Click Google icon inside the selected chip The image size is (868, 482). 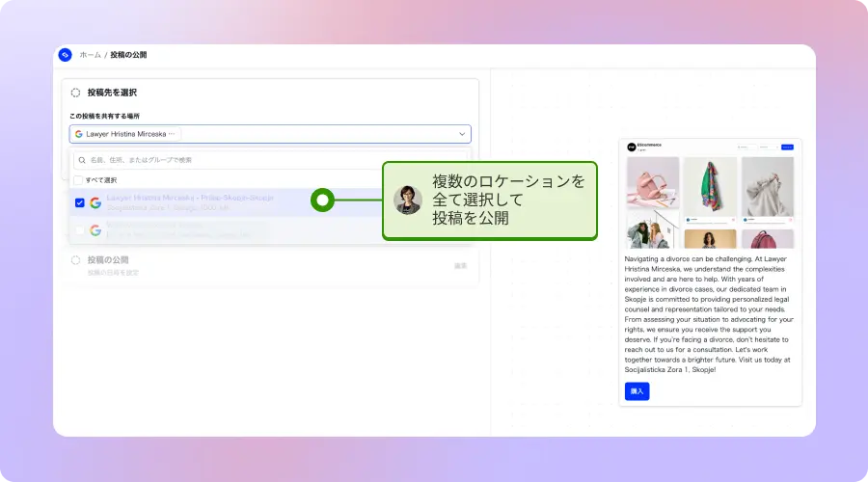point(79,134)
